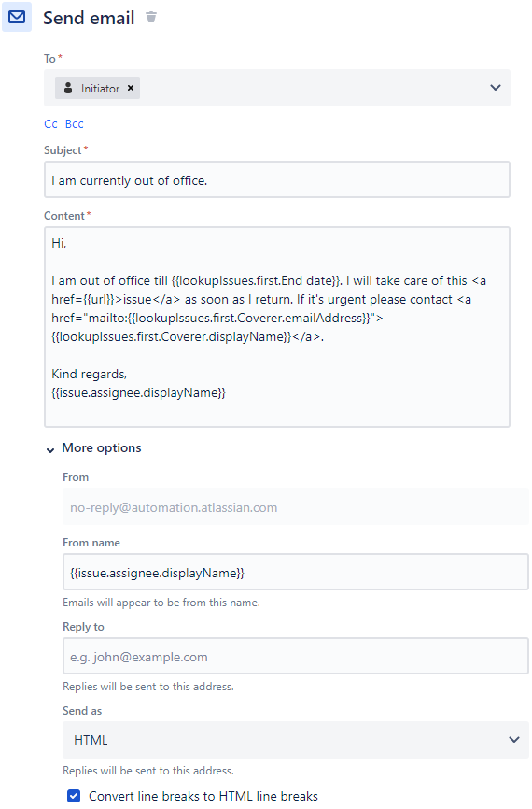Click the disabled From address field

pos(295,507)
